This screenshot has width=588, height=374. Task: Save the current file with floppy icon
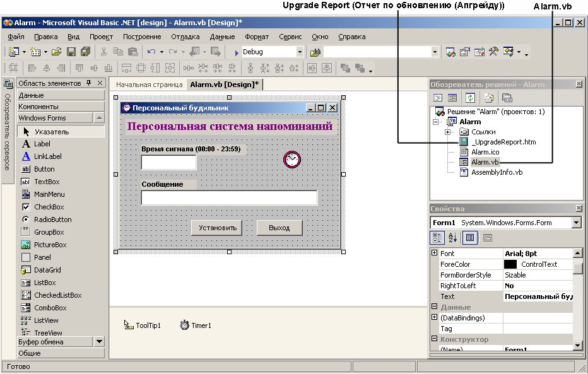(71, 52)
